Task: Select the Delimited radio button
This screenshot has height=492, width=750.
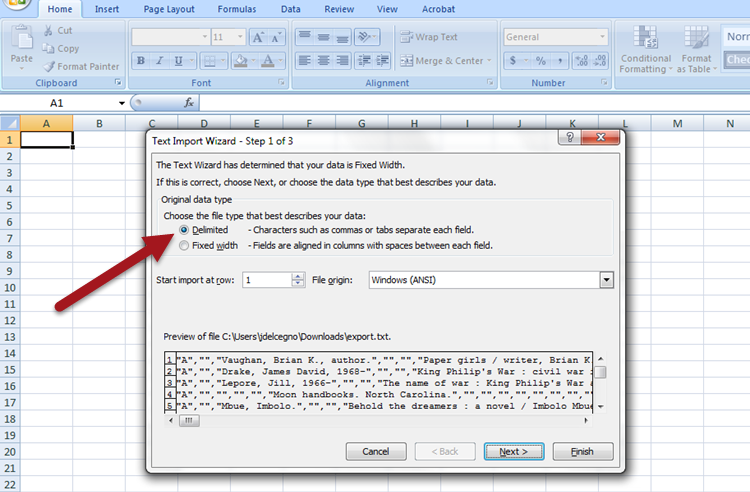Action: [x=184, y=230]
